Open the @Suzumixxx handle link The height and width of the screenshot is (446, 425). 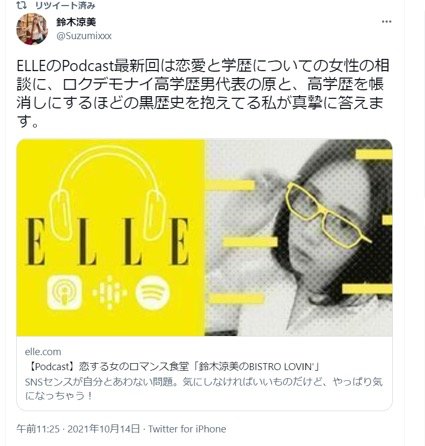pyautogui.click(x=84, y=36)
